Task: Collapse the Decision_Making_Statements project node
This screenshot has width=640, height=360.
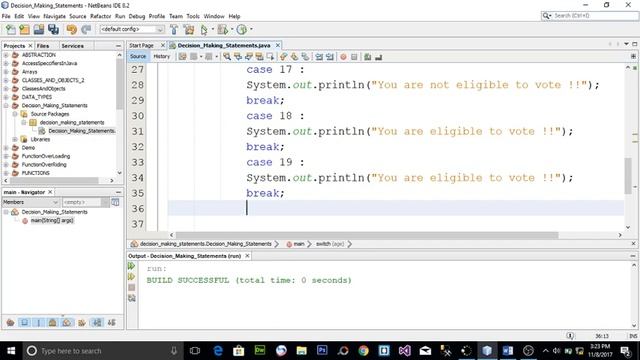Action: coord(6,106)
